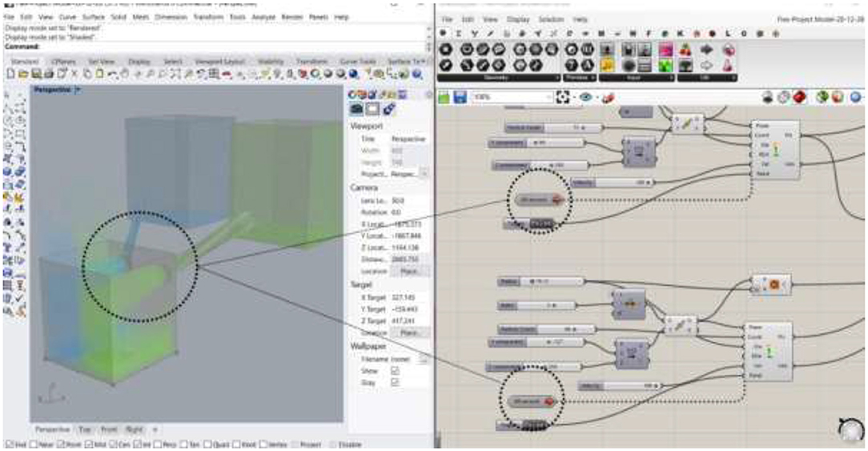This screenshot has width=868, height=451.
Task: Click the lower Particle Count number slider
Action: pyautogui.click(x=547, y=329)
